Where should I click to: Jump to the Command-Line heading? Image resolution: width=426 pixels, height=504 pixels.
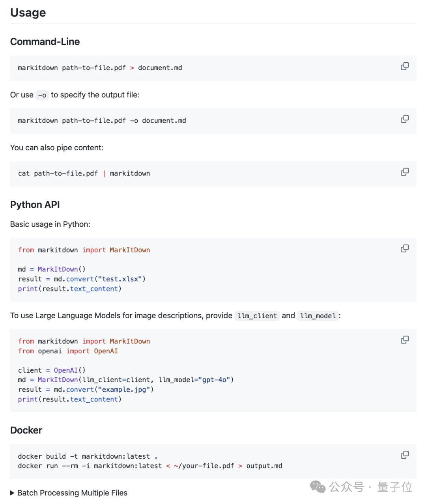point(45,42)
